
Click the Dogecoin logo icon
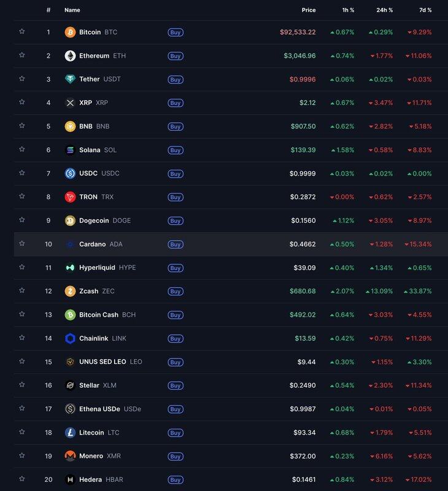coord(70,220)
